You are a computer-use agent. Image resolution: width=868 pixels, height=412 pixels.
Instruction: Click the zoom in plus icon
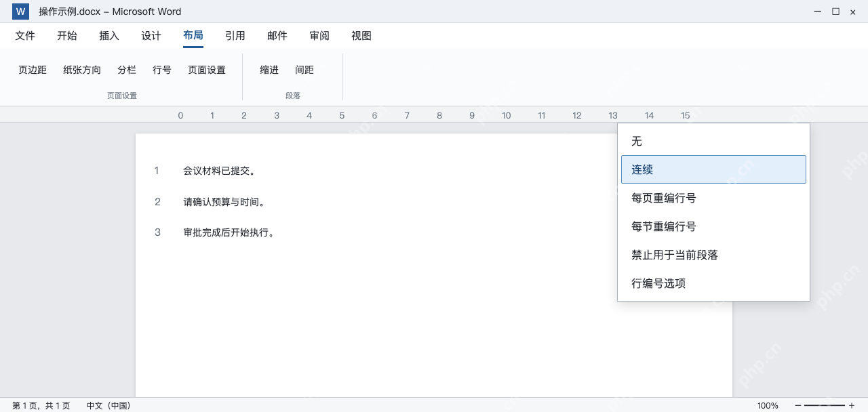(x=852, y=405)
